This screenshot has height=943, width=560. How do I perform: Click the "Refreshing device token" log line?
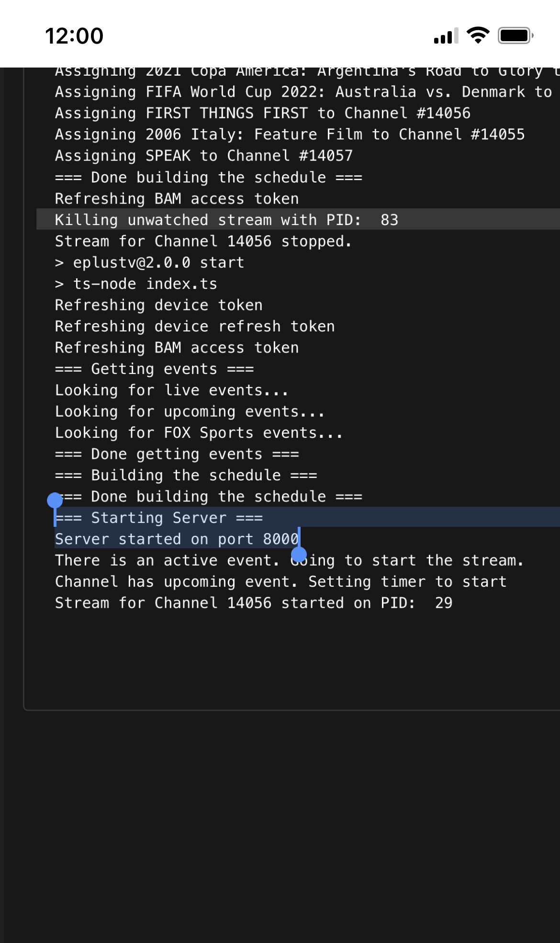coord(158,305)
